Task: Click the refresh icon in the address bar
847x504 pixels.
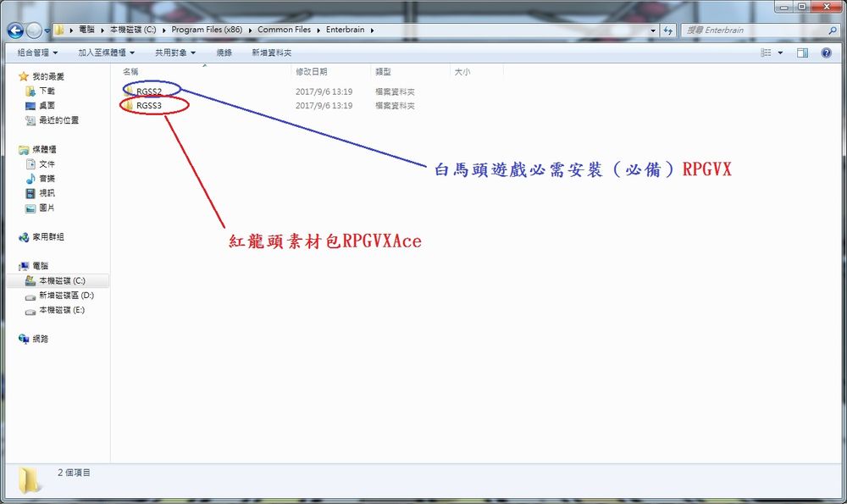Action: tap(668, 30)
